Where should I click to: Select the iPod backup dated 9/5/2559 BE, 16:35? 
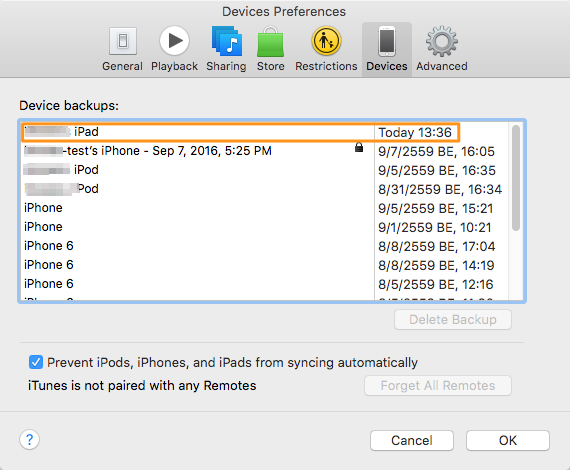click(x=264, y=170)
